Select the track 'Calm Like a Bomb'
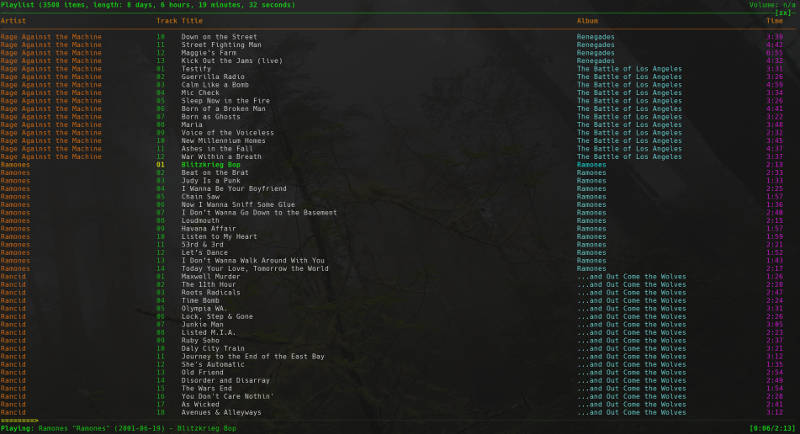 click(215, 85)
